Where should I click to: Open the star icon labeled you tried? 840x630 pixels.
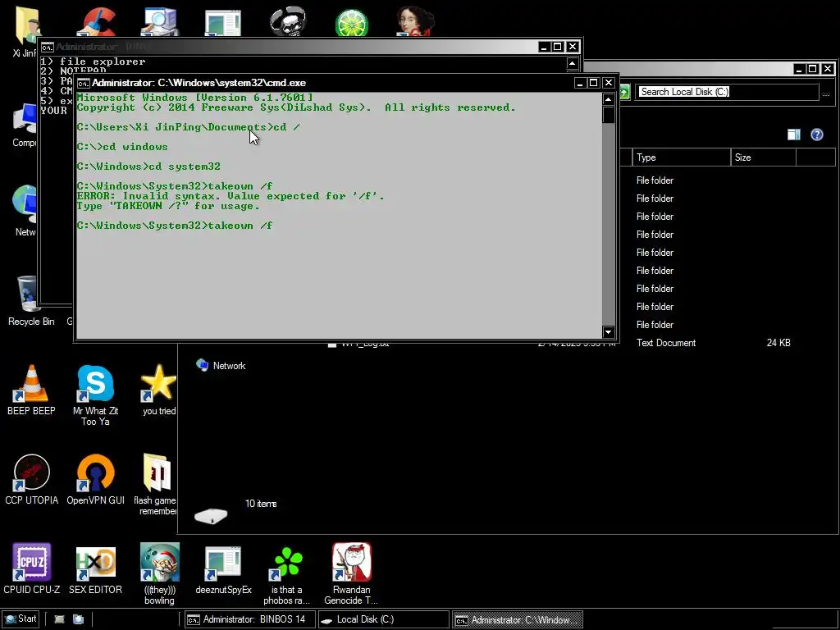pos(158,390)
